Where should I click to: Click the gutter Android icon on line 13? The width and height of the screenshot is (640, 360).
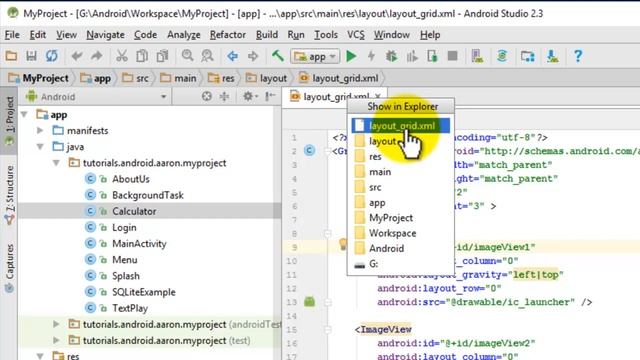pos(309,302)
